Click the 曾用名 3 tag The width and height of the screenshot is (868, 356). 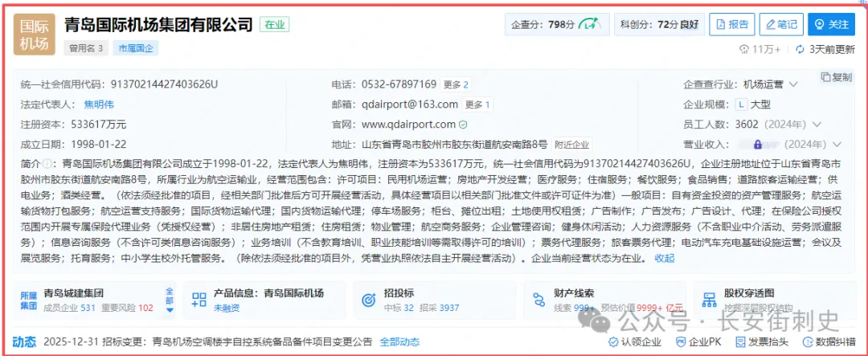coord(86,48)
